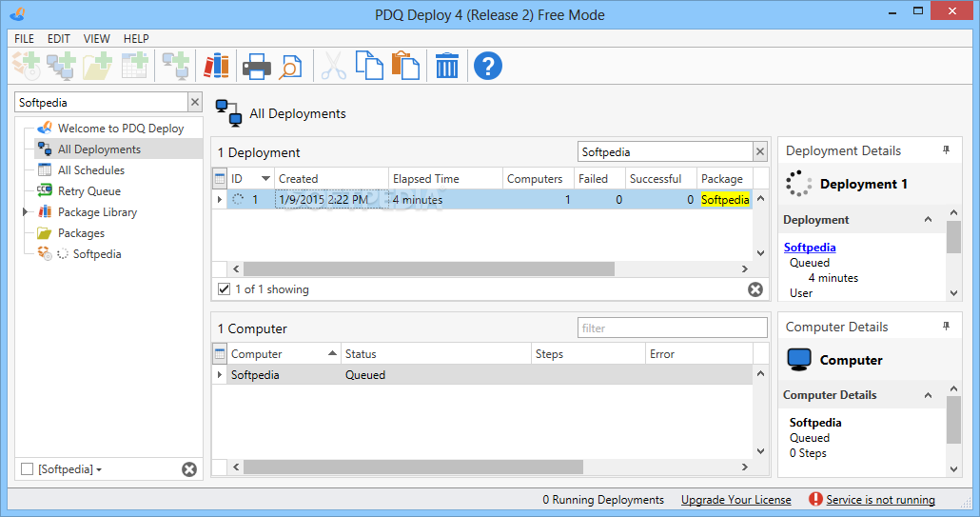Collapse the Deployment section in details
The width and height of the screenshot is (980, 517).
[928, 219]
